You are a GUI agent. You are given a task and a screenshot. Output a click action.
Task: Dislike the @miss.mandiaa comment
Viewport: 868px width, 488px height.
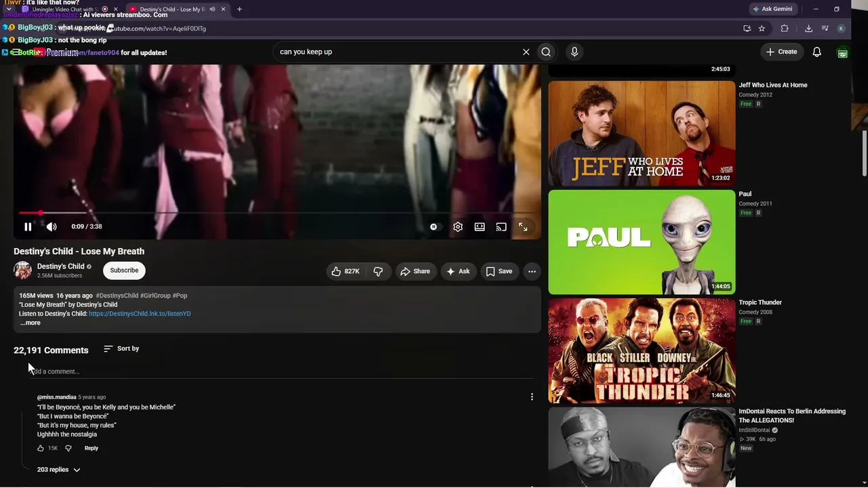point(68,448)
